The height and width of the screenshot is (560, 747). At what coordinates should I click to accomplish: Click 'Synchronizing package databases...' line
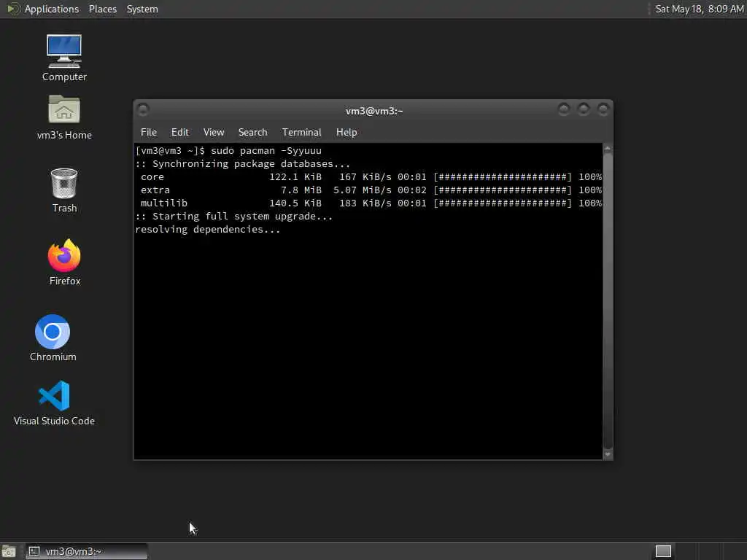tap(242, 164)
